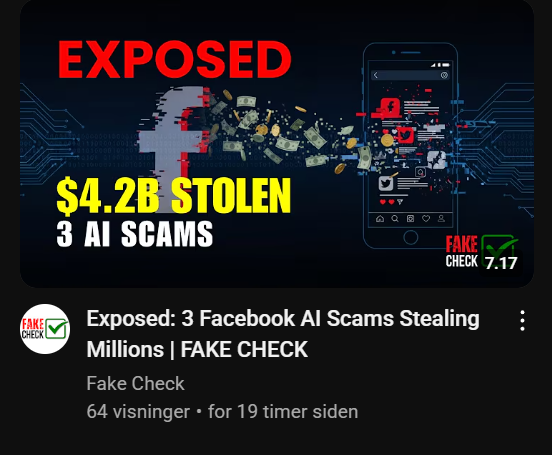Click the yellow $4.2B STOLEN text on the thumbnail

(x=174, y=196)
